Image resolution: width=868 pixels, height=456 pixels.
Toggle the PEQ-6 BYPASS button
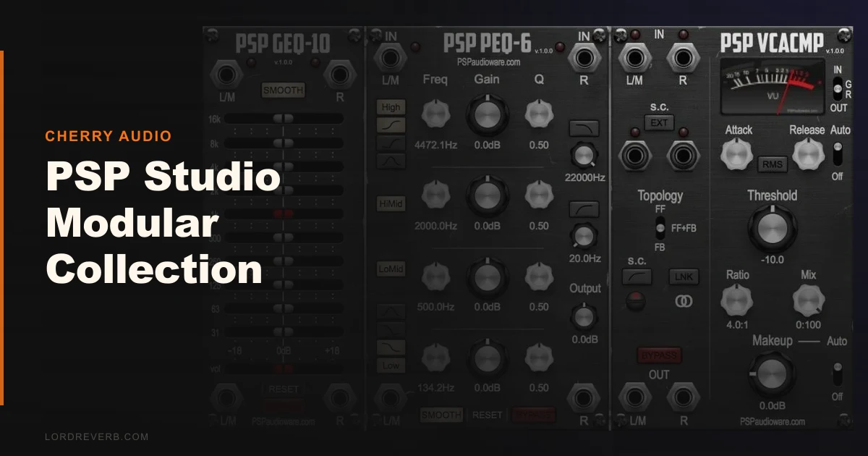[x=534, y=415]
